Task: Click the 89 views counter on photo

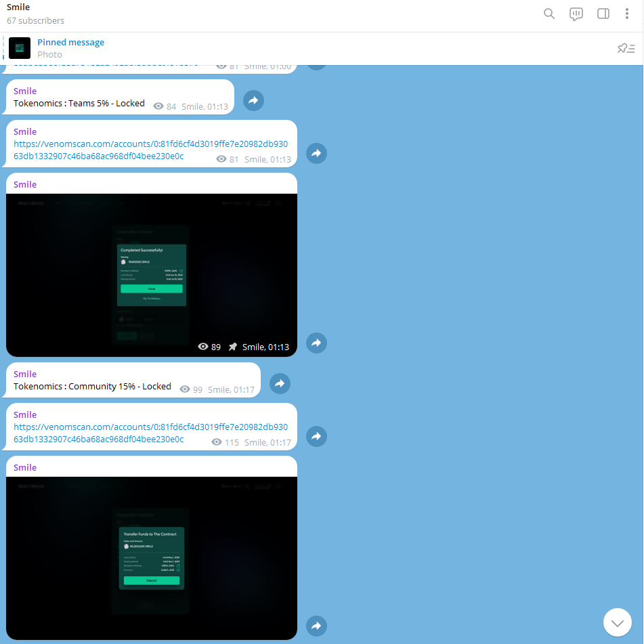Action: tap(209, 347)
